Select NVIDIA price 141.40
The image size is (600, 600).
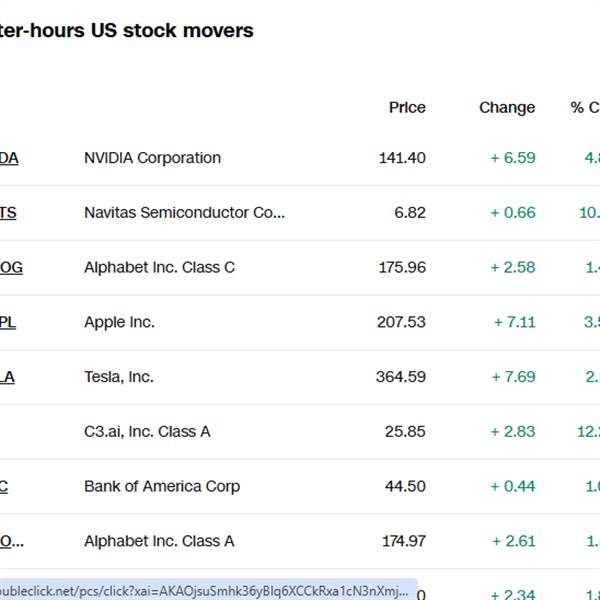(x=402, y=158)
